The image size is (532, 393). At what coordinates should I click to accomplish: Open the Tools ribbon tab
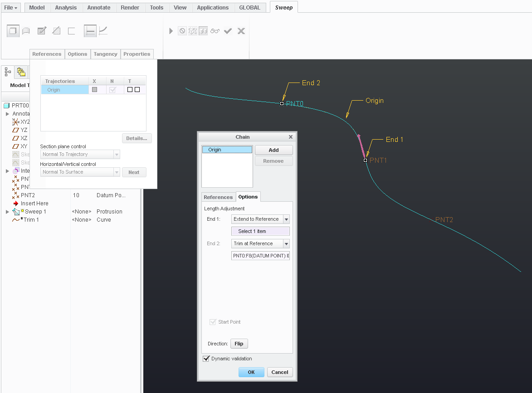point(156,7)
